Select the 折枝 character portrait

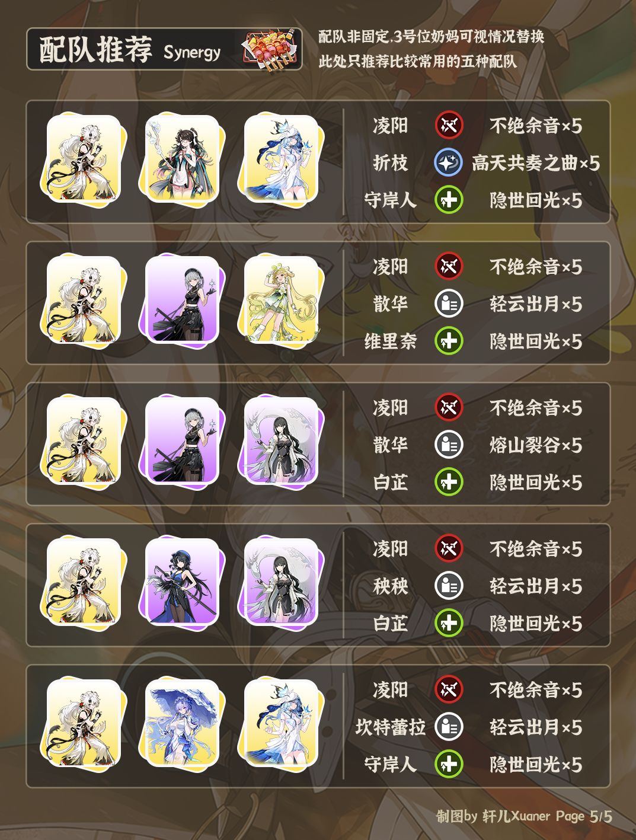pos(183,158)
